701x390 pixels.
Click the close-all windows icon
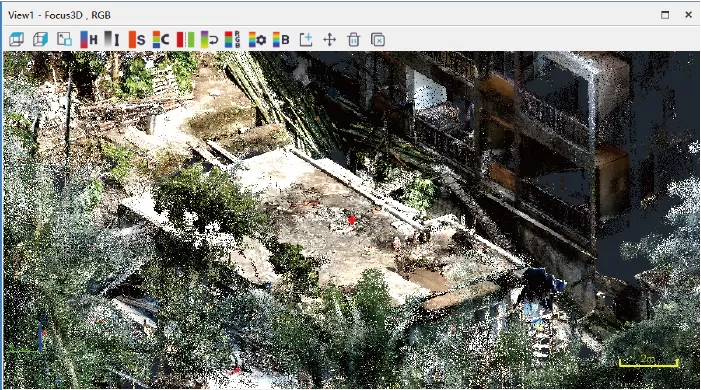(x=378, y=39)
